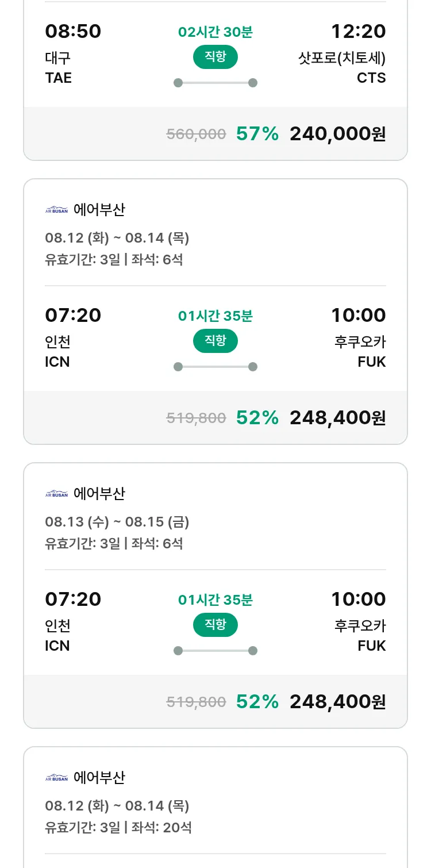Click the 52% discount on the 08.12–08.14 6석 card
431x868 pixels.
[x=257, y=418]
